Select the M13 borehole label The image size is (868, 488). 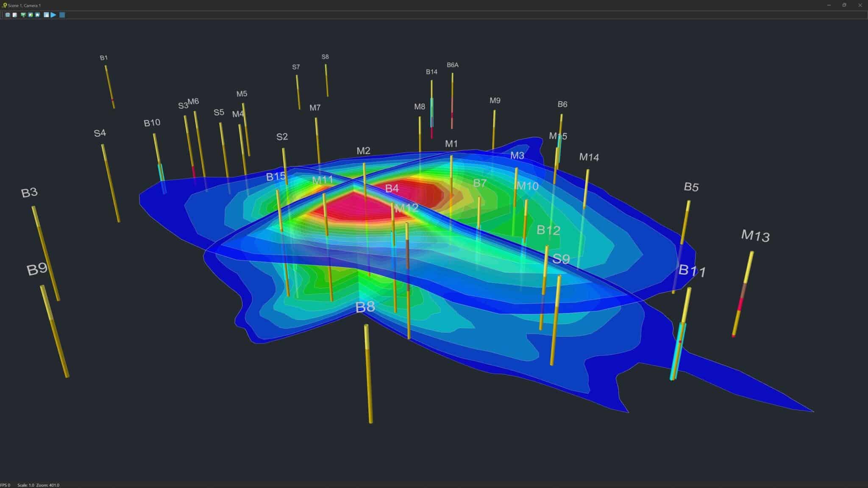pos(755,236)
